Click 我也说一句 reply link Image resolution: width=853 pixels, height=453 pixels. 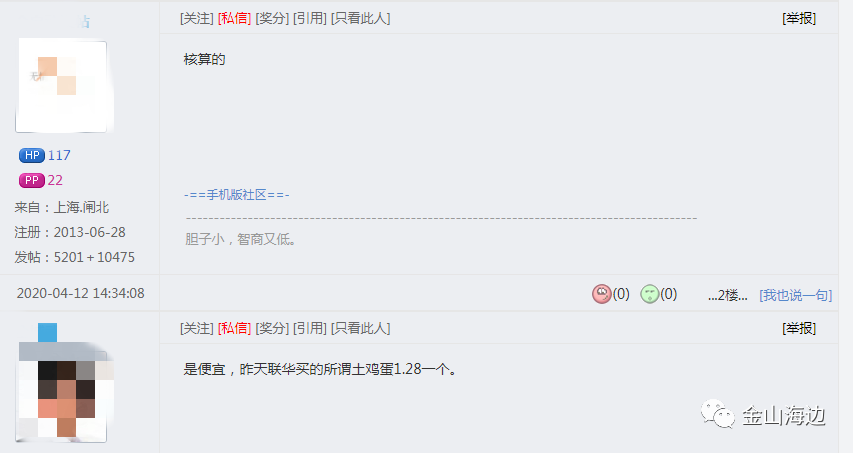(x=795, y=295)
